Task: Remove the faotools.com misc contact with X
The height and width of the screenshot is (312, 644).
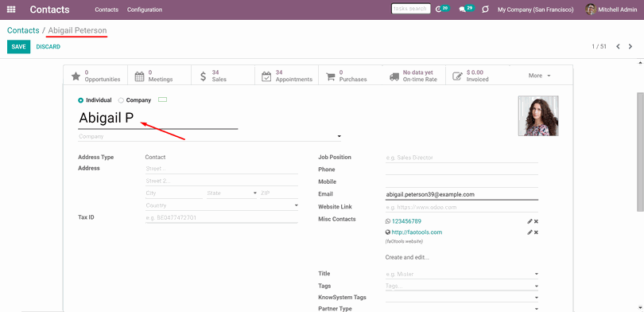Action: pyautogui.click(x=536, y=232)
